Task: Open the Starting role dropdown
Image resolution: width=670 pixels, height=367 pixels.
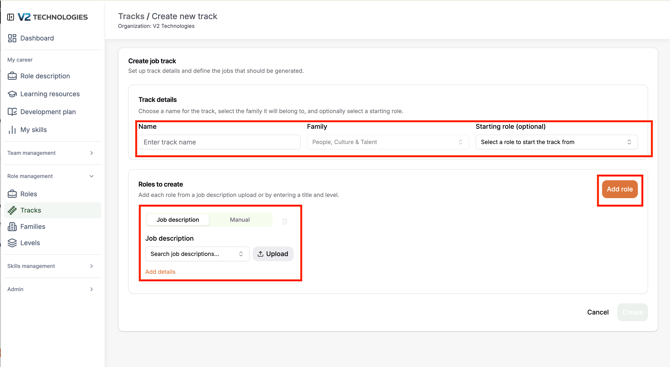Action: [x=556, y=142]
